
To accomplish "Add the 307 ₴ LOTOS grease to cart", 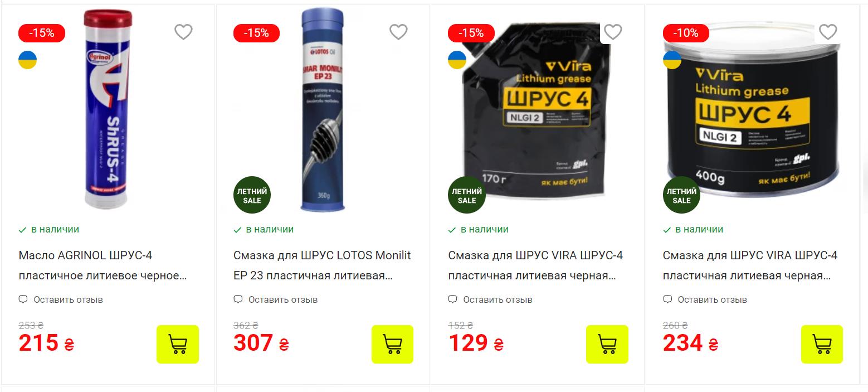I will point(393,344).
